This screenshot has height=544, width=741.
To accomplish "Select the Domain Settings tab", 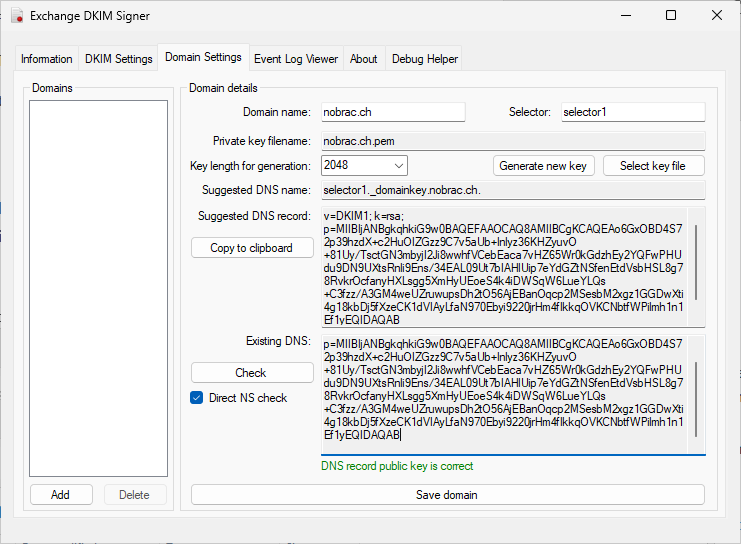I will [203, 57].
